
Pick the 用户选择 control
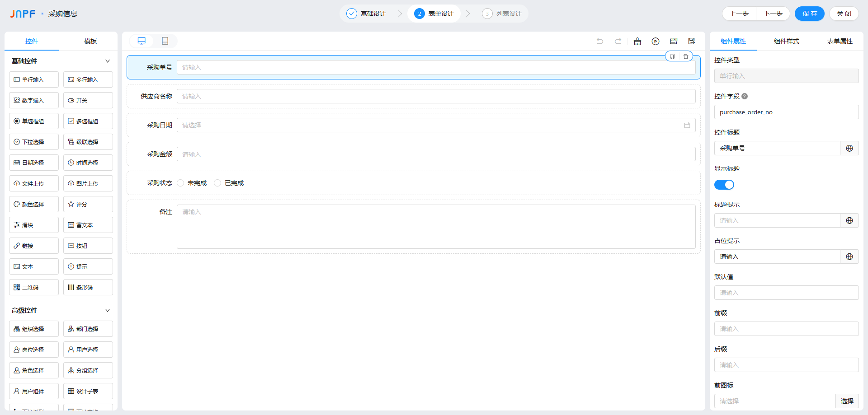88,350
